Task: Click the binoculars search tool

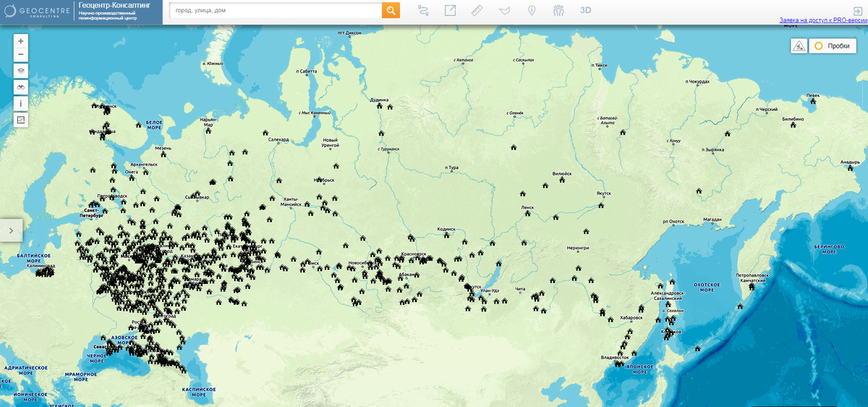Action: click(x=21, y=87)
